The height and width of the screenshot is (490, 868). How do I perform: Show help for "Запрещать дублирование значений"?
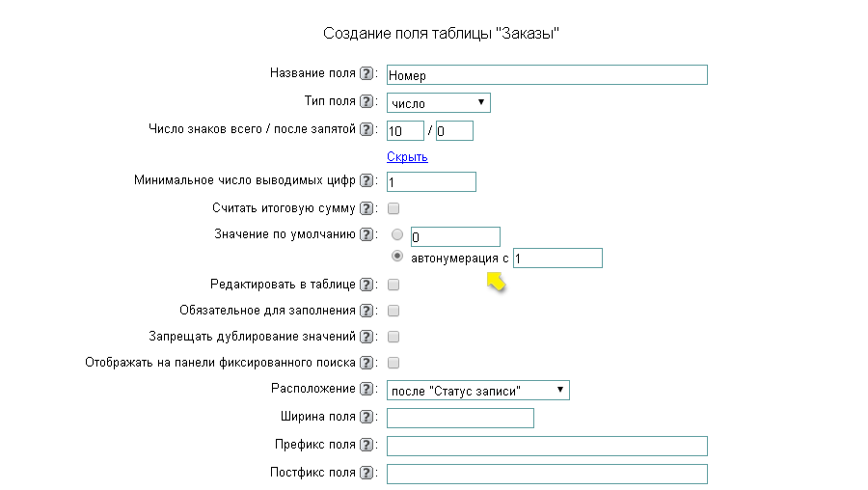(366, 337)
